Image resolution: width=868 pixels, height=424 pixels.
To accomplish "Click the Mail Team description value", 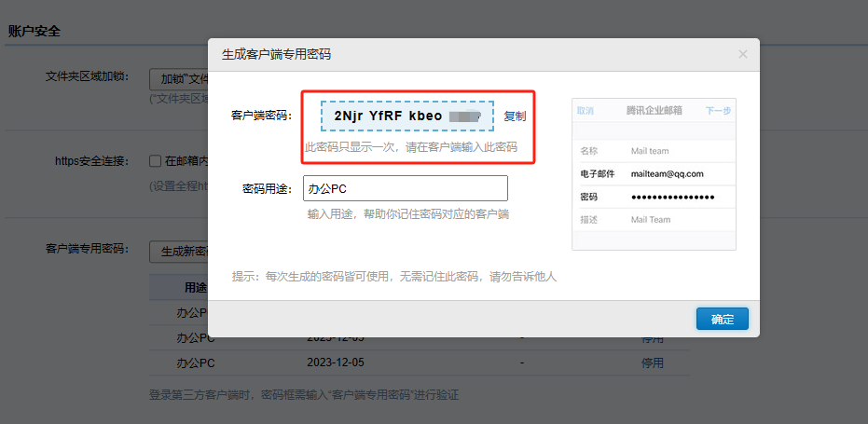I will (651, 220).
